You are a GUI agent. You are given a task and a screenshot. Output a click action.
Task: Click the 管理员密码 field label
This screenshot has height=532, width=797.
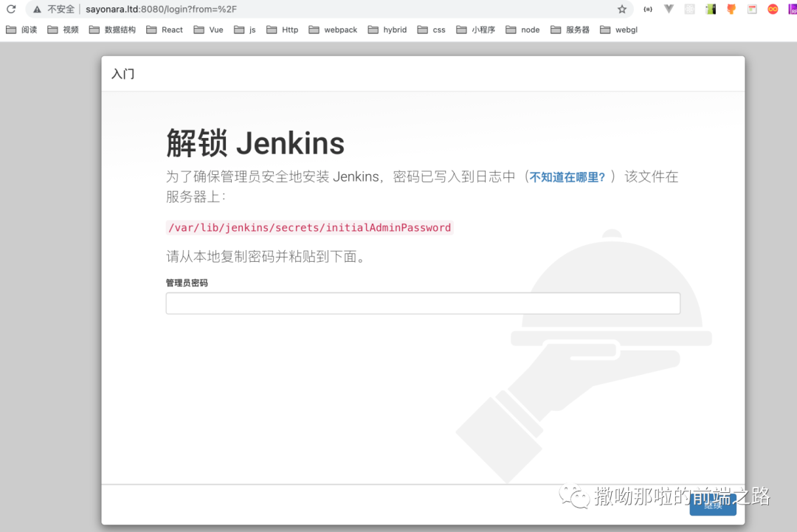pyautogui.click(x=187, y=283)
